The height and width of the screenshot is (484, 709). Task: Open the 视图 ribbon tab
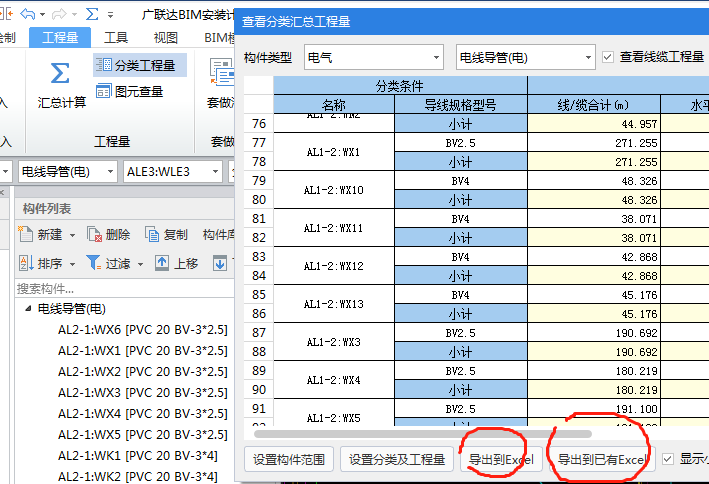tap(165, 37)
